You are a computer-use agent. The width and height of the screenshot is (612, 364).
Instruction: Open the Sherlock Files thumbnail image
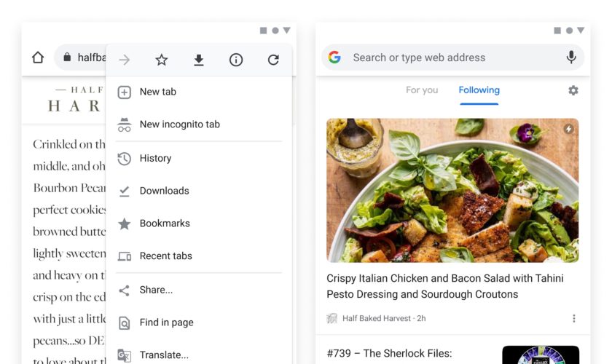click(541, 355)
